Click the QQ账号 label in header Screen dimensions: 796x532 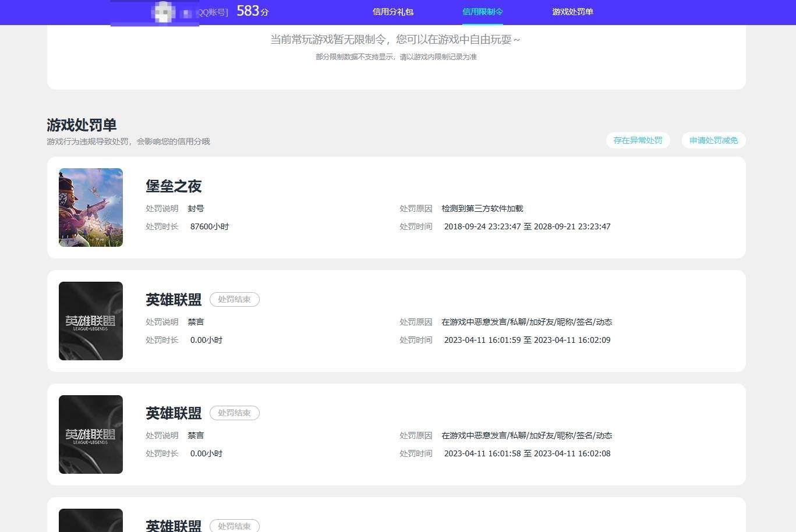(x=213, y=12)
